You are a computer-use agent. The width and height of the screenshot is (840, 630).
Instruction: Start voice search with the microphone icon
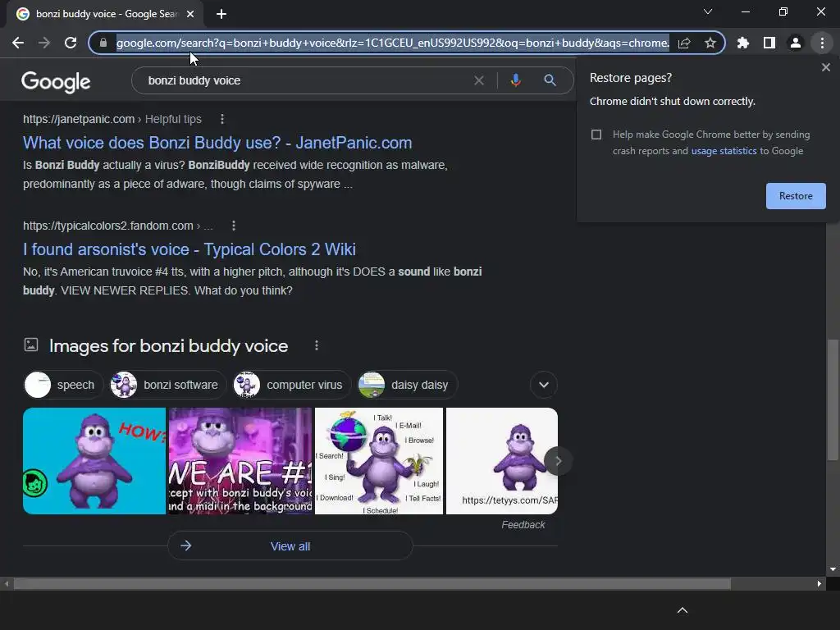point(515,80)
